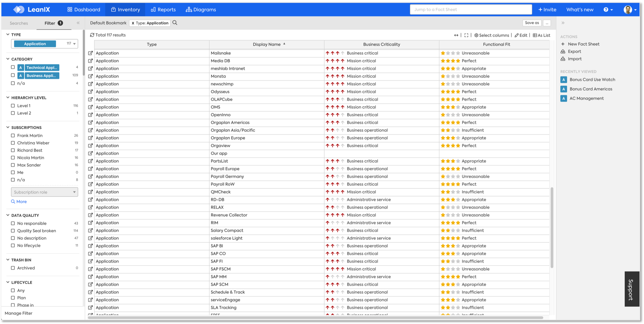Click the Edit table button

pos(521,35)
